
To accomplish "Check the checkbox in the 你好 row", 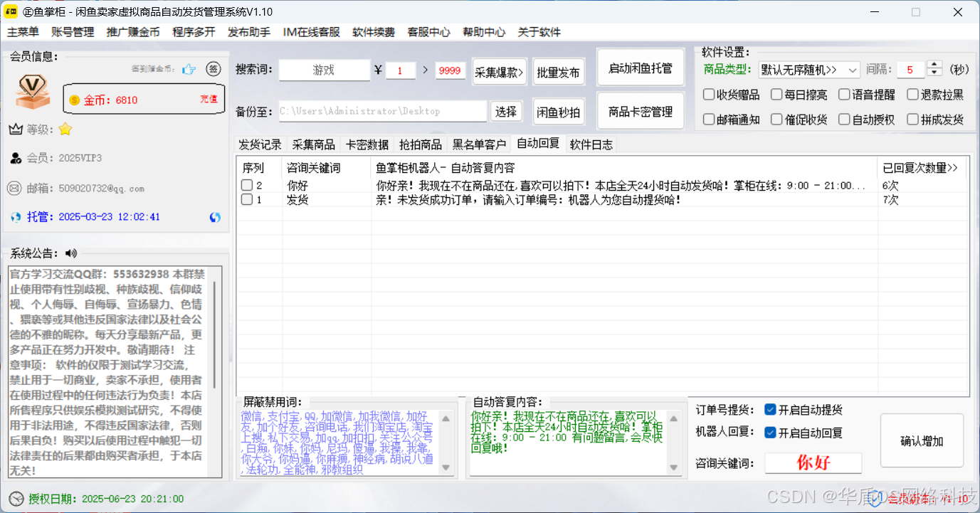I will tap(247, 185).
